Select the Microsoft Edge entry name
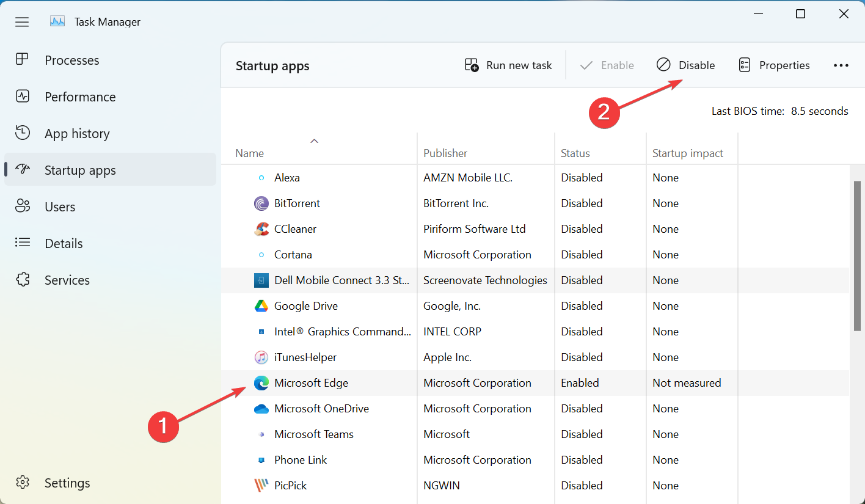Image resolution: width=865 pixels, height=504 pixels. 312,383
